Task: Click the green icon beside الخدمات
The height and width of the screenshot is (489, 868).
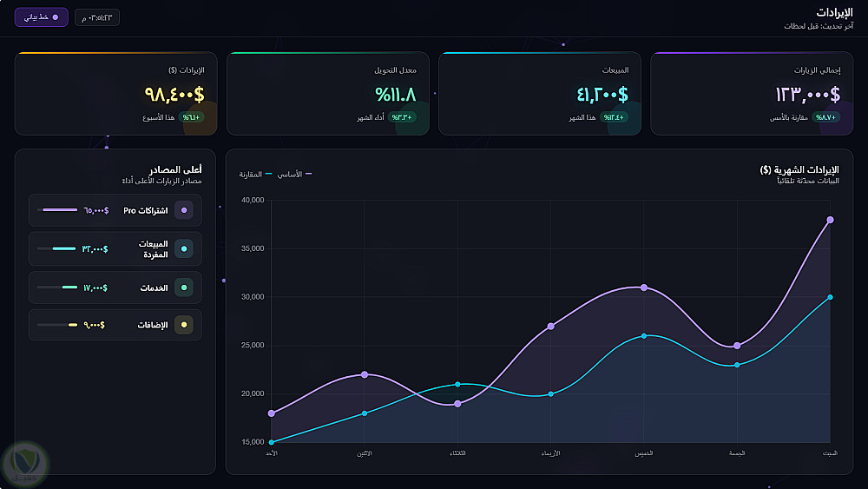Action: point(184,287)
